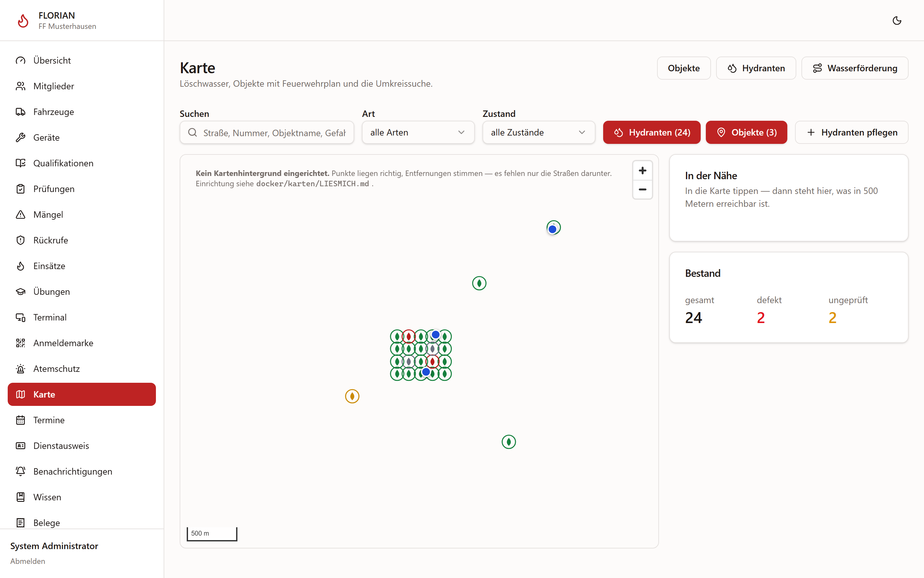The height and width of the screenshot is (578, 924).
Task: Click Abmelden link
Action: click(28, 561)
